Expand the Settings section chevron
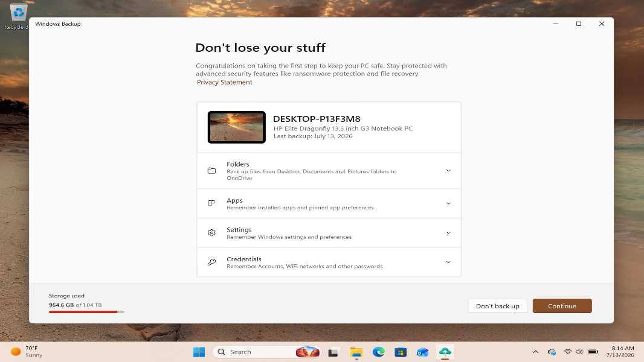The height and width of the screenshot is (362, 644). point(448,233)
